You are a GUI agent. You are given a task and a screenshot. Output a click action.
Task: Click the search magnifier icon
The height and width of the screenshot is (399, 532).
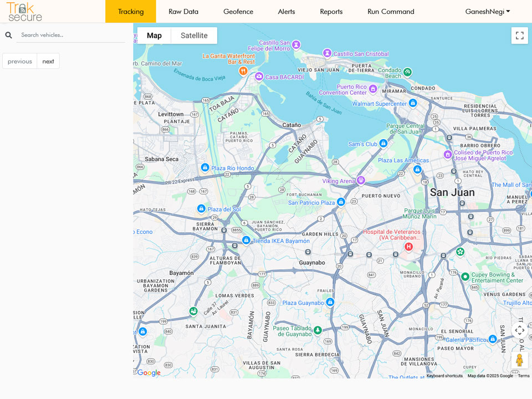pyautogui.click(x=9, y=35)
